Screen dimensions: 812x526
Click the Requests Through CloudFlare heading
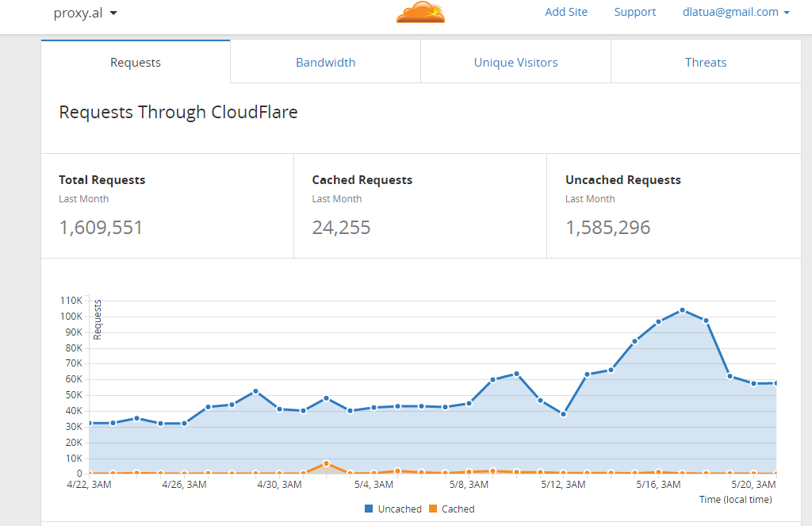(x=178, y=112)
